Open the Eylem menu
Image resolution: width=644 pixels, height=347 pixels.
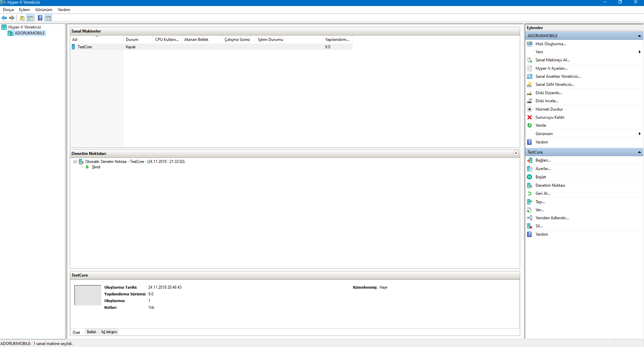point(24,10)
